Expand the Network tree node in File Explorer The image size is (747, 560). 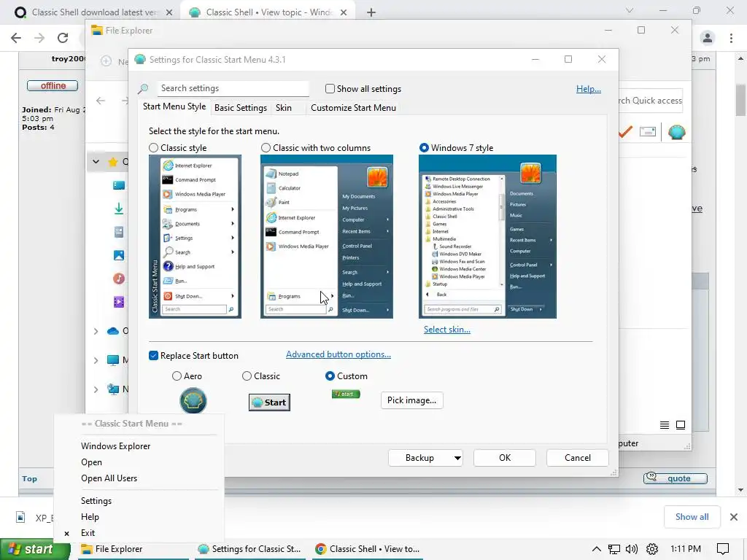tap(96, 389)
